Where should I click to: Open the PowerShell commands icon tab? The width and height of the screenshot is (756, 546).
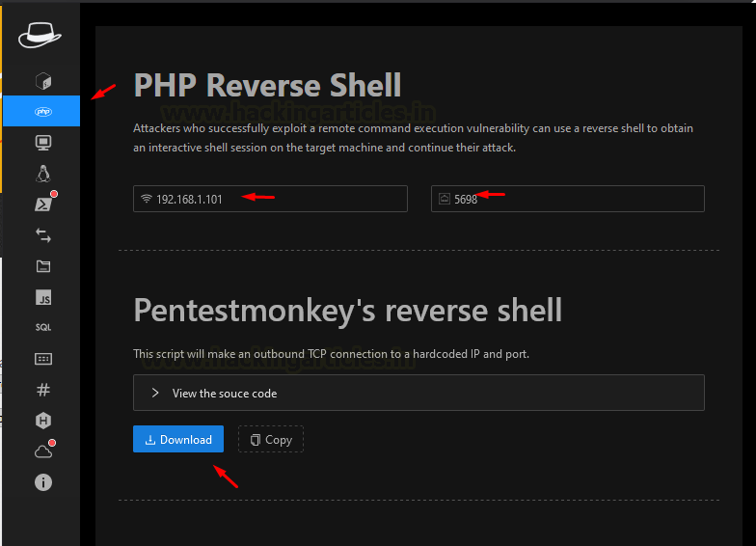(x=43, y=205)
